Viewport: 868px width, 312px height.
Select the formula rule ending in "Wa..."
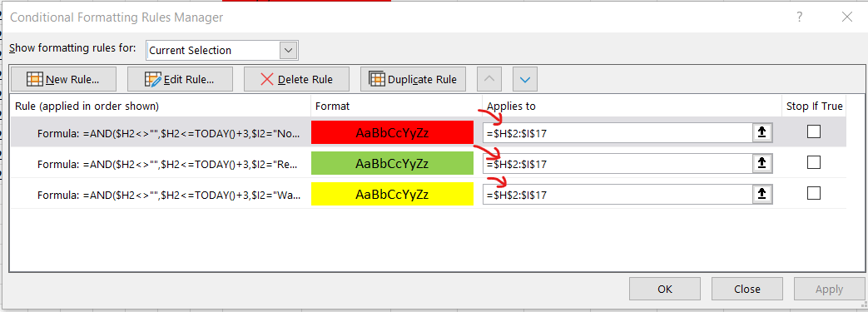tap(170, 196)
